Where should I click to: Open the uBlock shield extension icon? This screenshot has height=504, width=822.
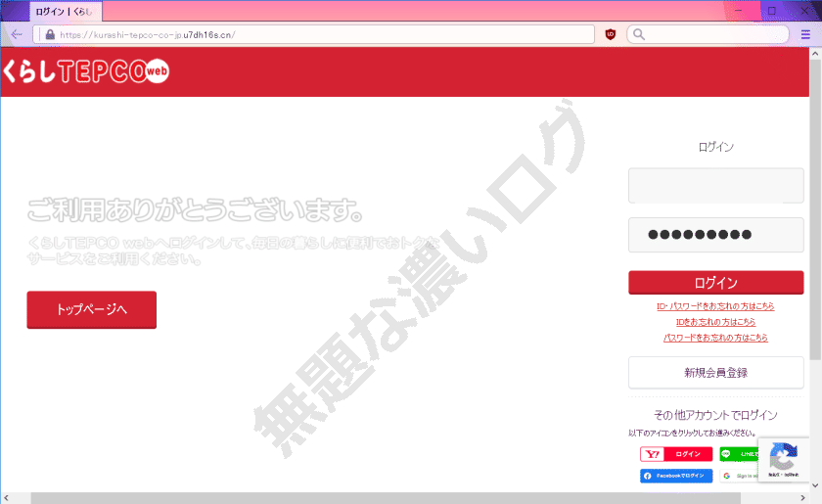tap(611, 34)
